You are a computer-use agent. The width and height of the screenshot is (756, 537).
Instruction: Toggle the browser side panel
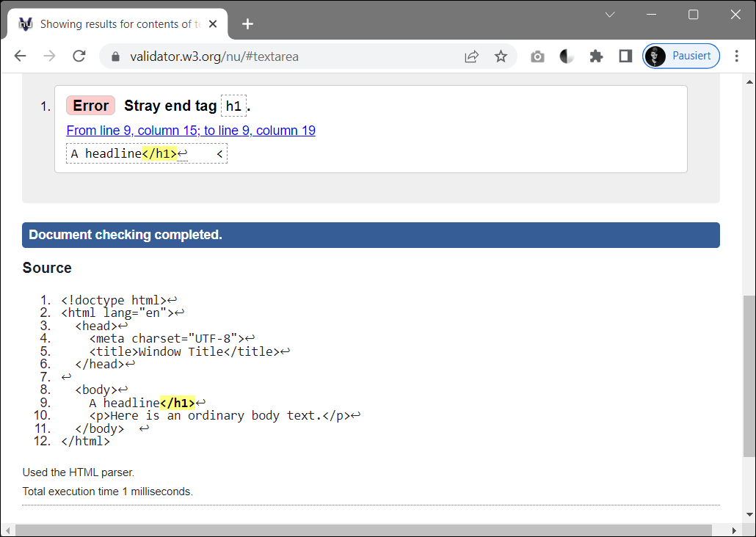625,56
